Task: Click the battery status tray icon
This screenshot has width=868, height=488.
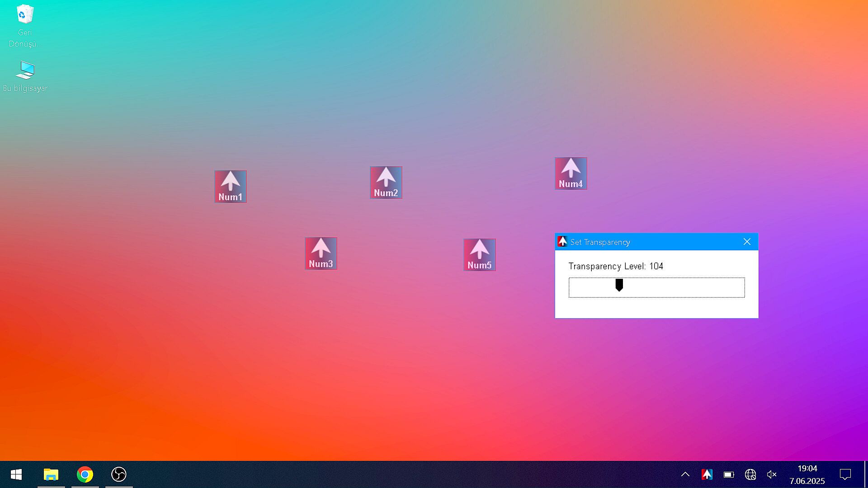Action: point(729,474)
